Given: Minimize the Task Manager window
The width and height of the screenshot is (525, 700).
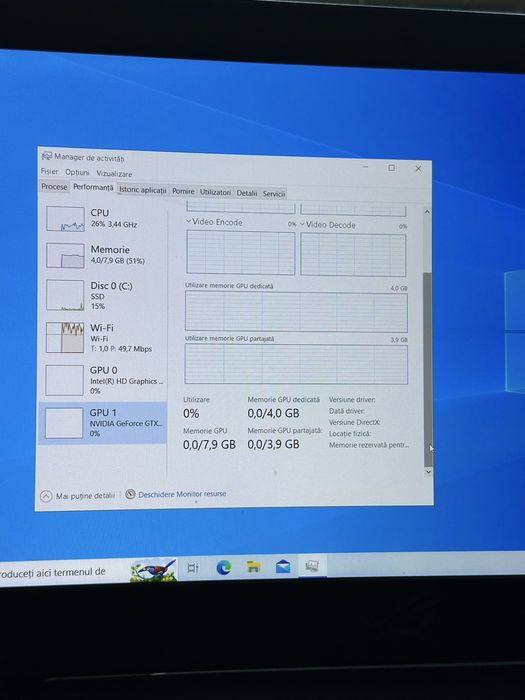Looking at the screenshot, I should click(365, 167).
